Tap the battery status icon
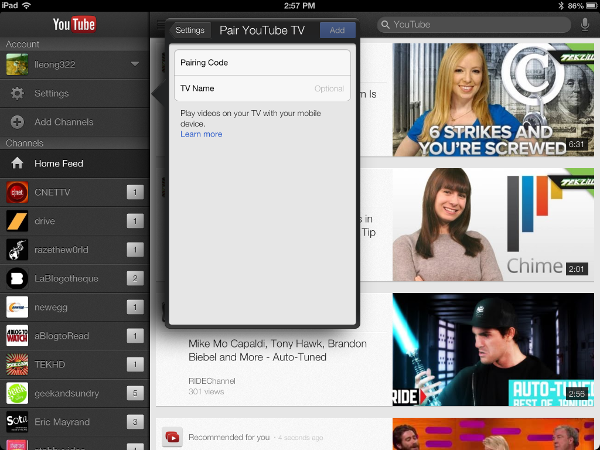 [x=592, y=5]
